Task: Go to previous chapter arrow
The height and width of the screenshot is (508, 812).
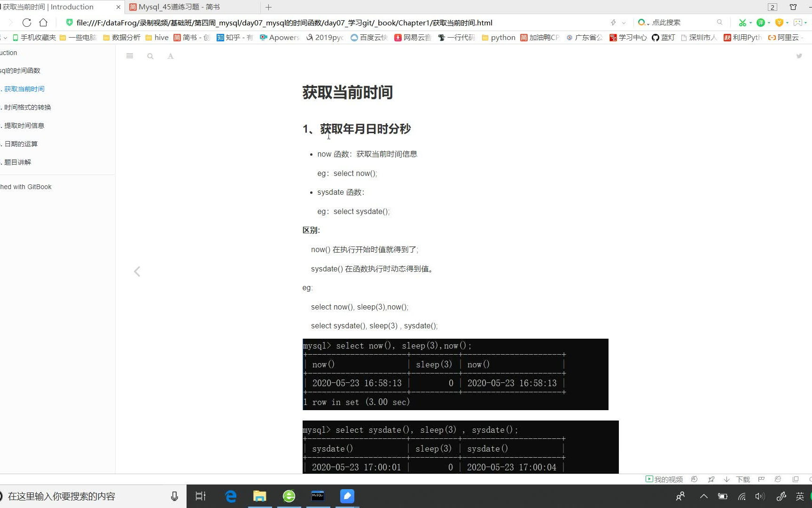Action: pyautogui.click(x=137, y=271)
